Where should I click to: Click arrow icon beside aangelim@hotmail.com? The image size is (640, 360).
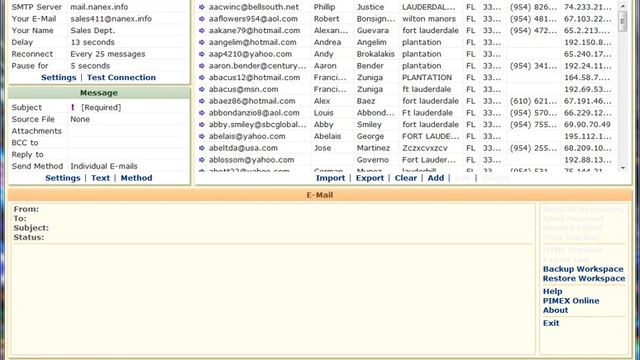(202, 42)
